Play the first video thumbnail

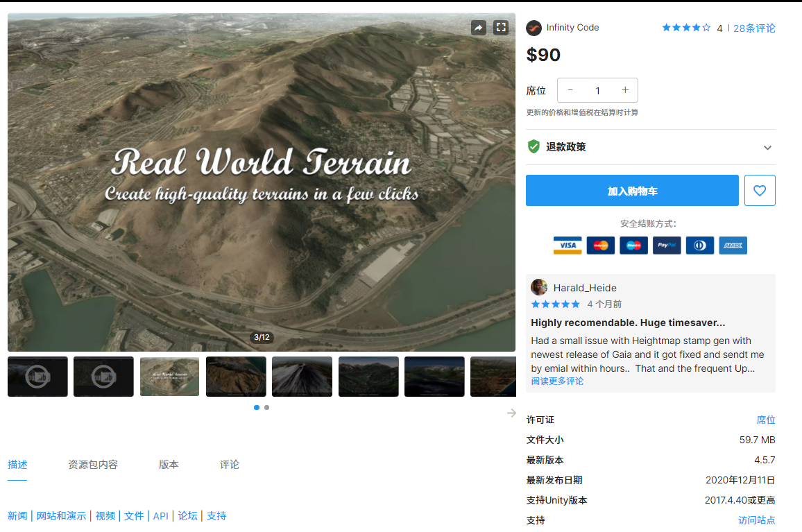[x=38, y=377]
